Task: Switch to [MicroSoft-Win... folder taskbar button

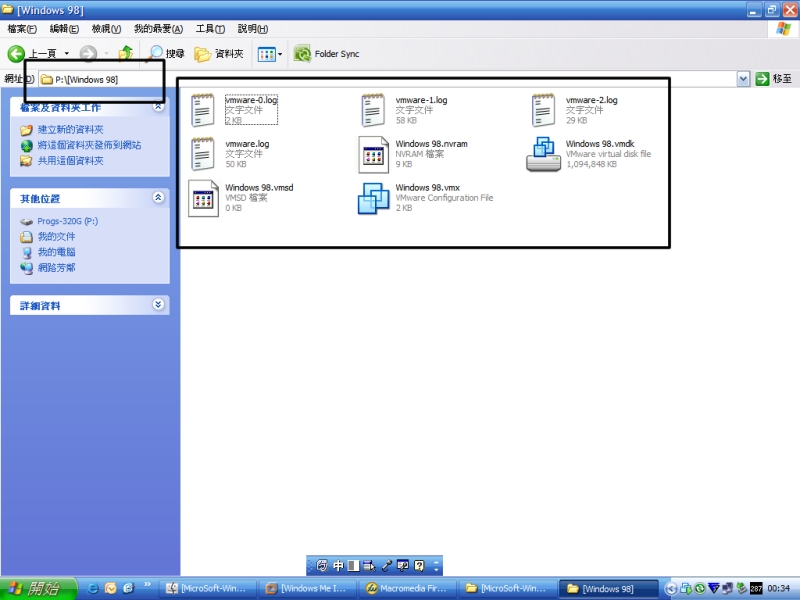Action: click(x=507, y=589)
